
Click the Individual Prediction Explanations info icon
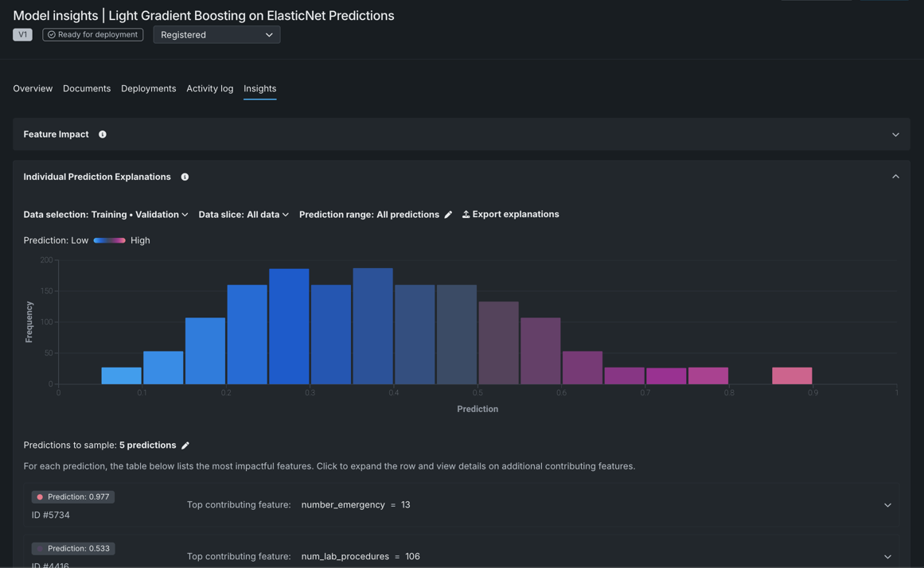point(185,177)
